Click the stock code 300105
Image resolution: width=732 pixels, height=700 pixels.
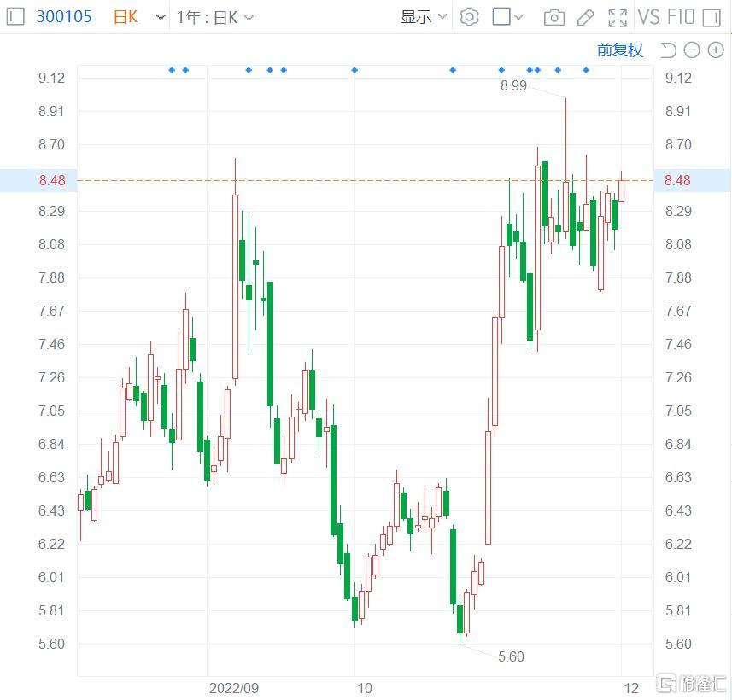point(64,17)
